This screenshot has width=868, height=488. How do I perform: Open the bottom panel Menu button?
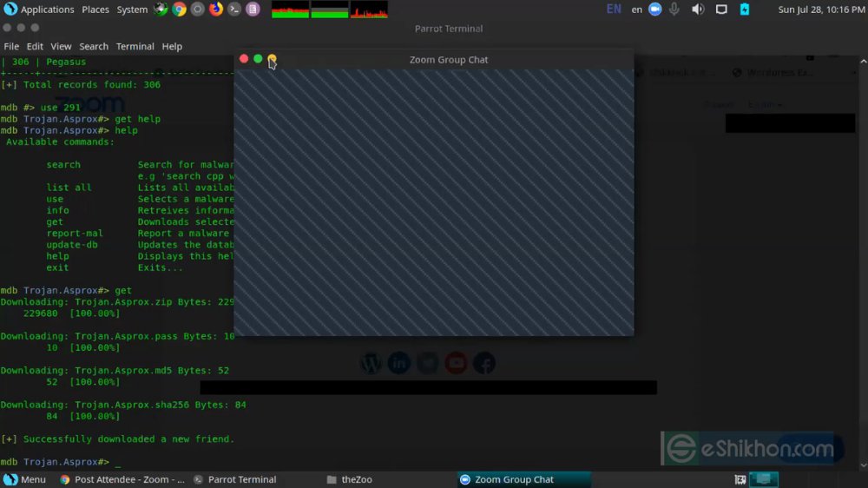(25, 479)
